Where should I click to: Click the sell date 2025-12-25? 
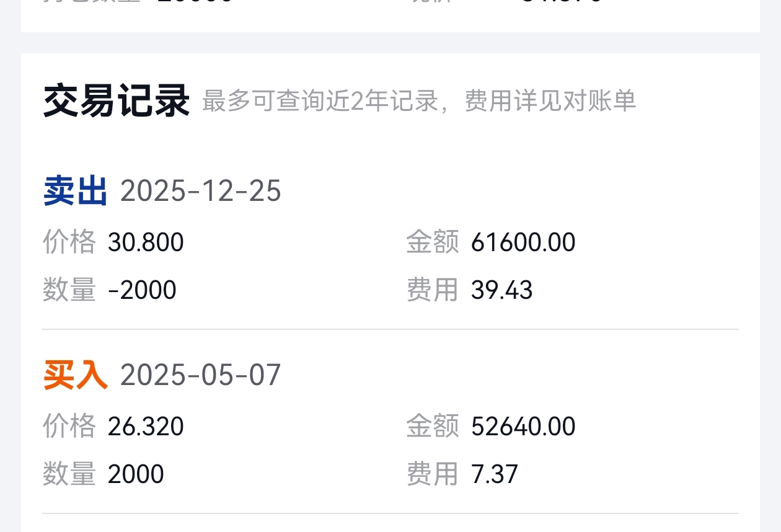(201, 191)
